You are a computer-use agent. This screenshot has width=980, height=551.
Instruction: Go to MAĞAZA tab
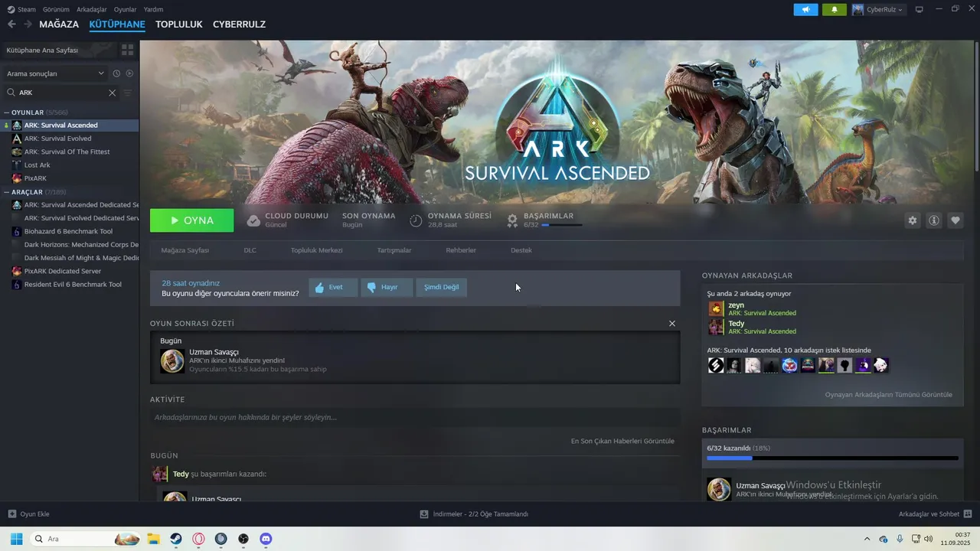(x=59, y=24)
